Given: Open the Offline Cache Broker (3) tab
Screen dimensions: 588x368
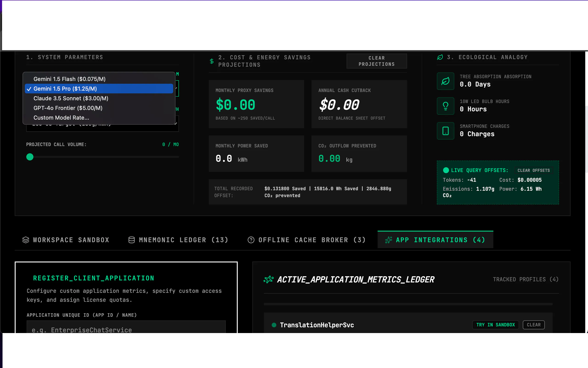Looking at the screenshot, I should (307, 240).
